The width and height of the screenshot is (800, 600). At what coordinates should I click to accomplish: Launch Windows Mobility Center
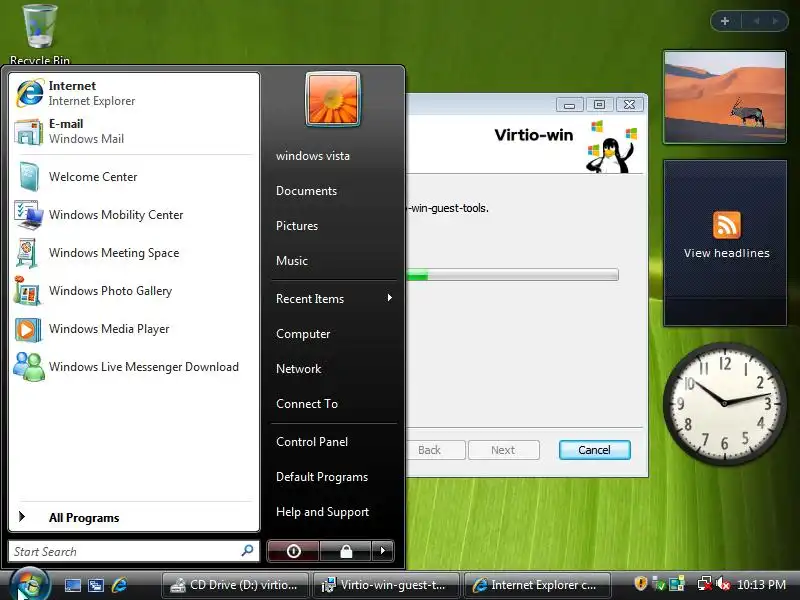[134, 215]
